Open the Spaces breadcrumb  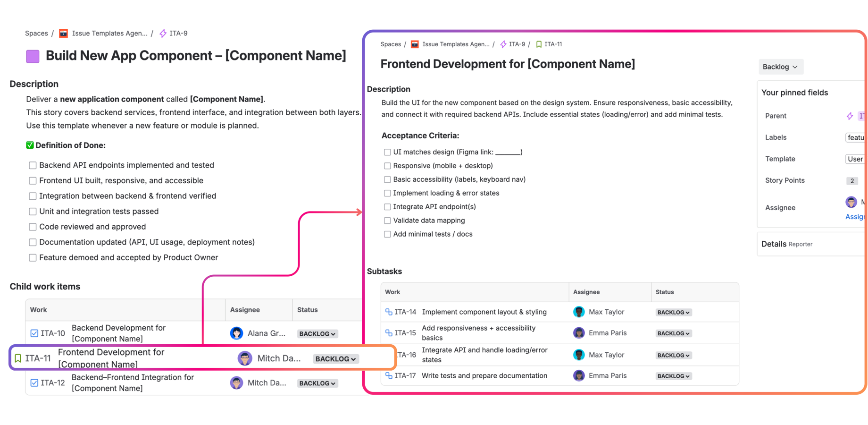coord(36,33)
